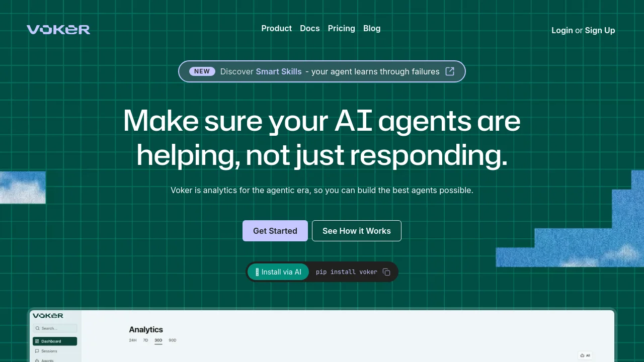The width and height of the screenshot is (644, 362).
Task: Go to the Docs page
Action: tap(310, 28)
